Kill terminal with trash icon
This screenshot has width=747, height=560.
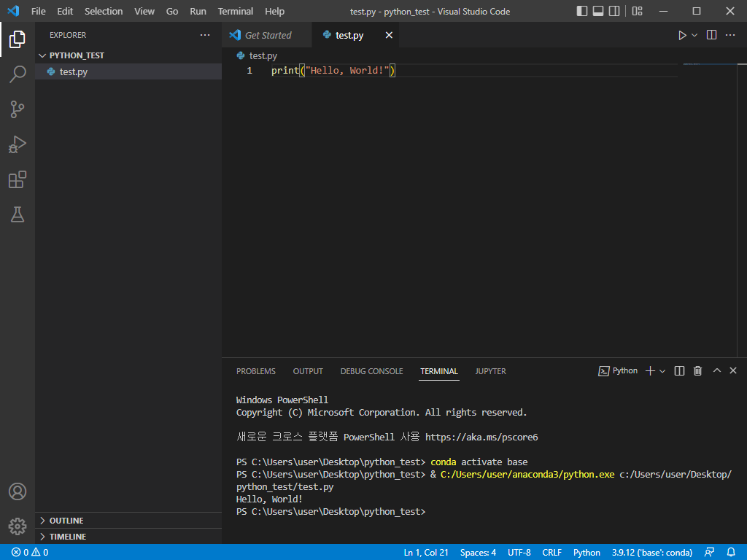[697, 371]
